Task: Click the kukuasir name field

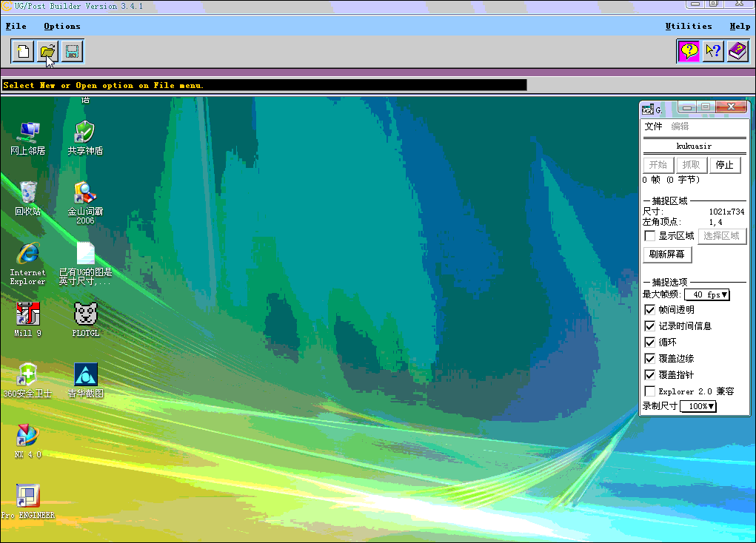Action: tap(693, 146)
